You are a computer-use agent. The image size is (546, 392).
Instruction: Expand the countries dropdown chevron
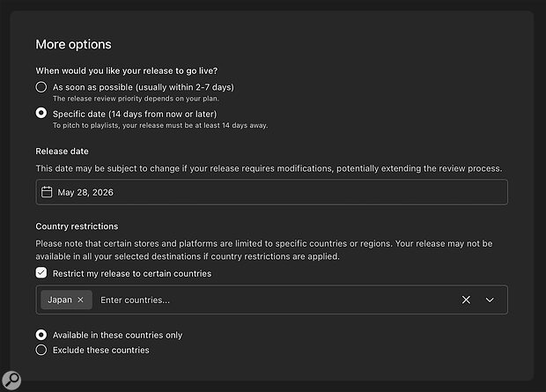pyautogui.click(x=490, y=300)
